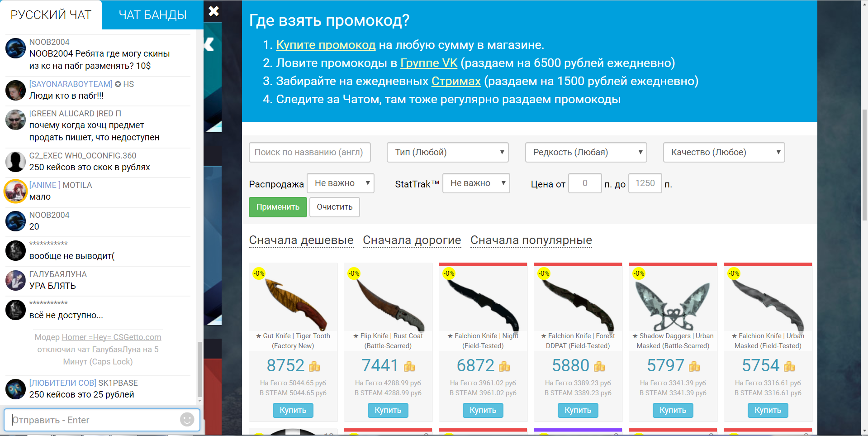This screenshot has height=436, width=868.
Task: Click the page vertical scrollbar
Action: point(864,164)
